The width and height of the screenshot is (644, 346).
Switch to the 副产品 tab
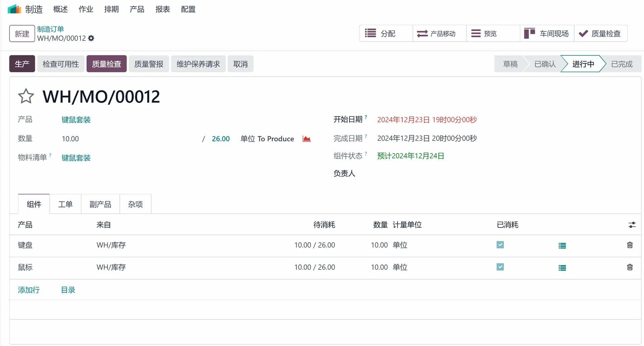[100, 204]
